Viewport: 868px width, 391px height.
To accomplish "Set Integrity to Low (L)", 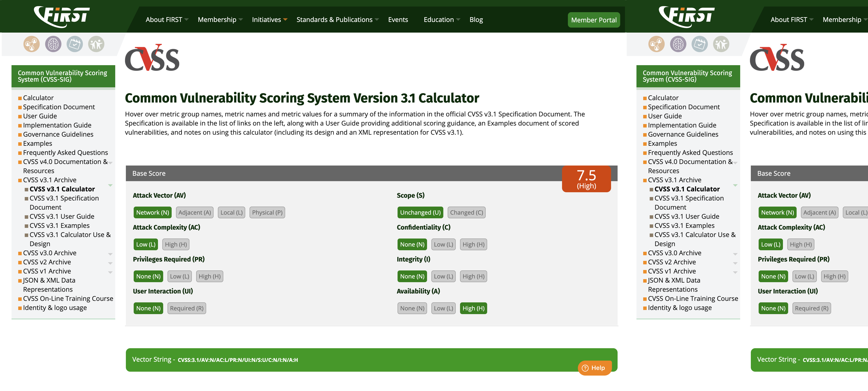I will click(443, 276).
